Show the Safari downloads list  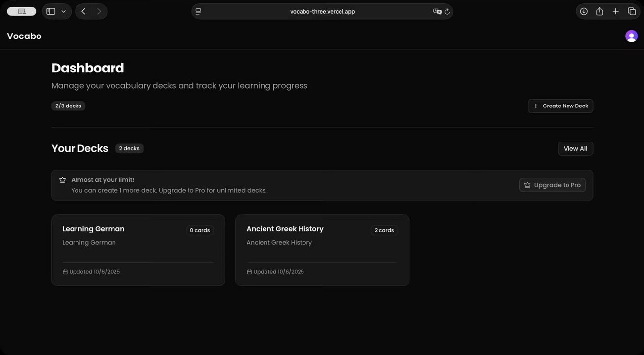(x=584, y=11)
